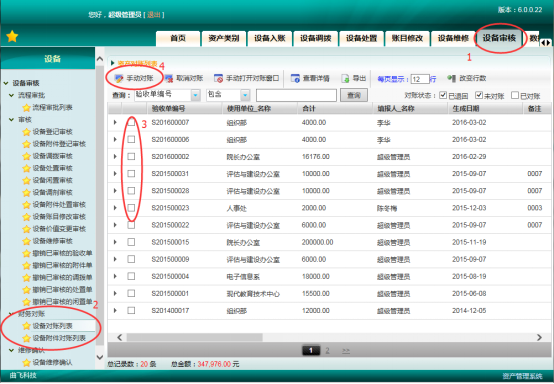Viewport: 554px width, 384px height.
Task: Open the 包含 condition dropdown
Action: pyautogui.click(x=245, y=95)
